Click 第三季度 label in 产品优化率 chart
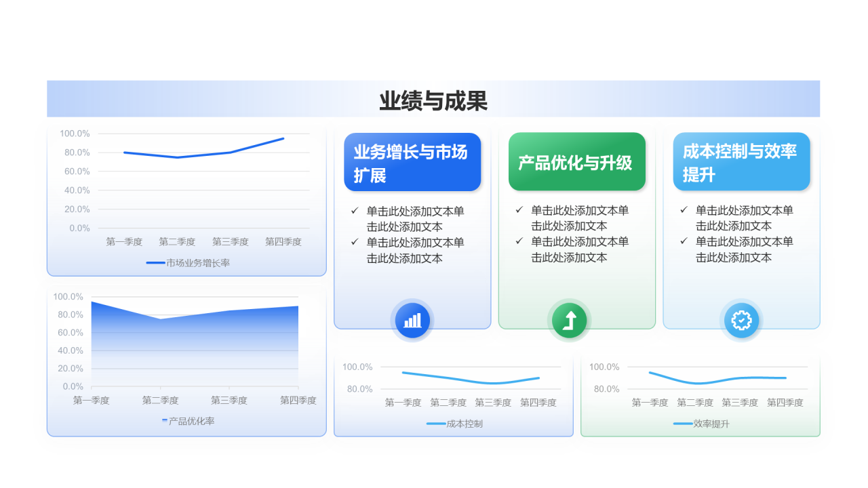The width and height of the screenshot is (868, 488). coord(229,401)
